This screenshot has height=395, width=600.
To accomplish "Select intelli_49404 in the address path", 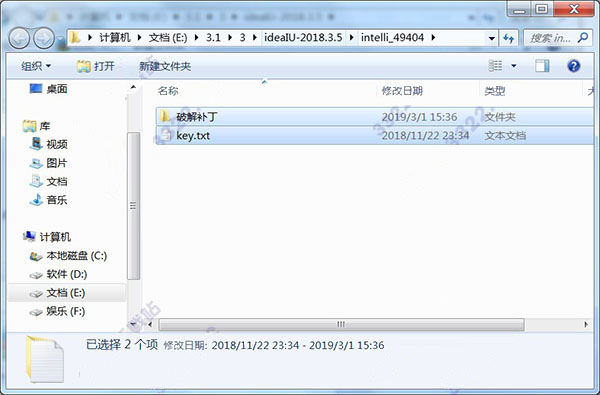I will click(392, 38).
